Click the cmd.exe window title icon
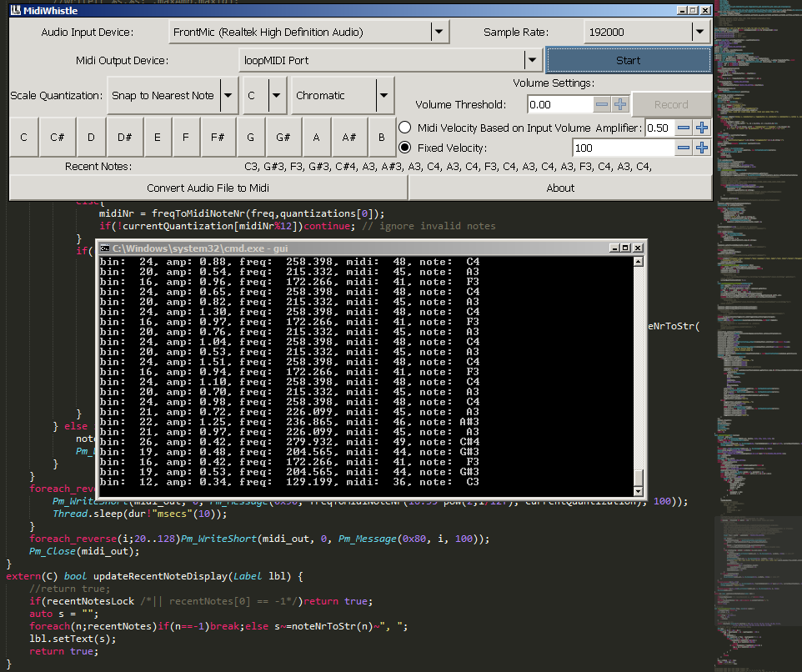This screenshot has width=802, height=672. (x=105, y=248)
